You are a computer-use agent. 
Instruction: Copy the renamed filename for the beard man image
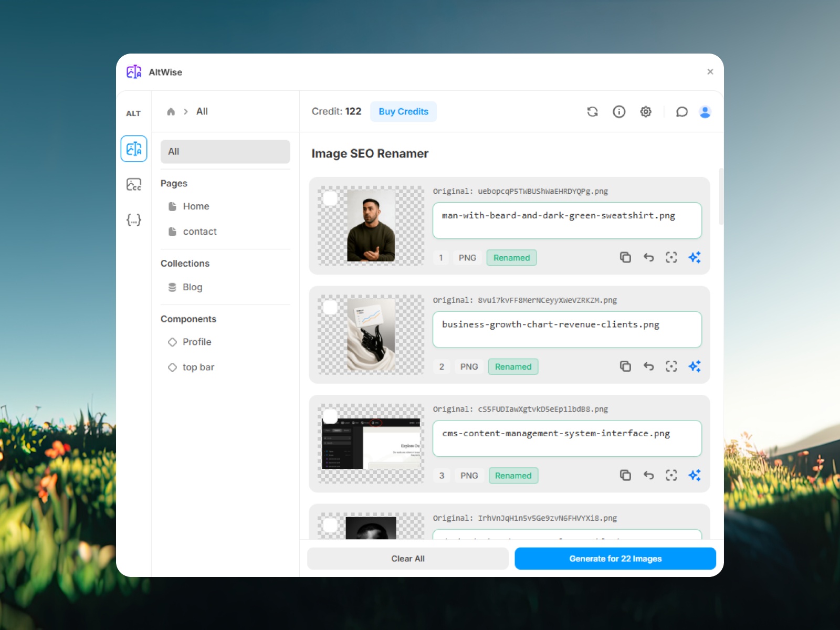(x=625, y=257)
